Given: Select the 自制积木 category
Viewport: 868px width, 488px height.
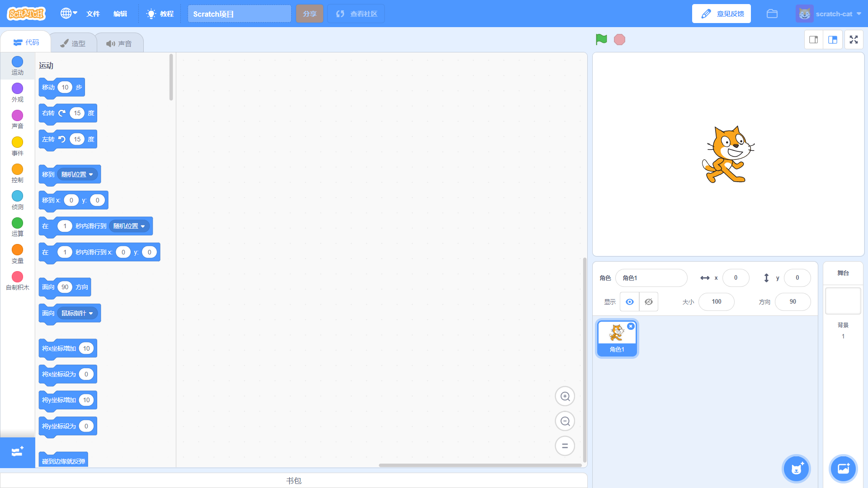Looking at the screenshot, I should click(17, 281).
